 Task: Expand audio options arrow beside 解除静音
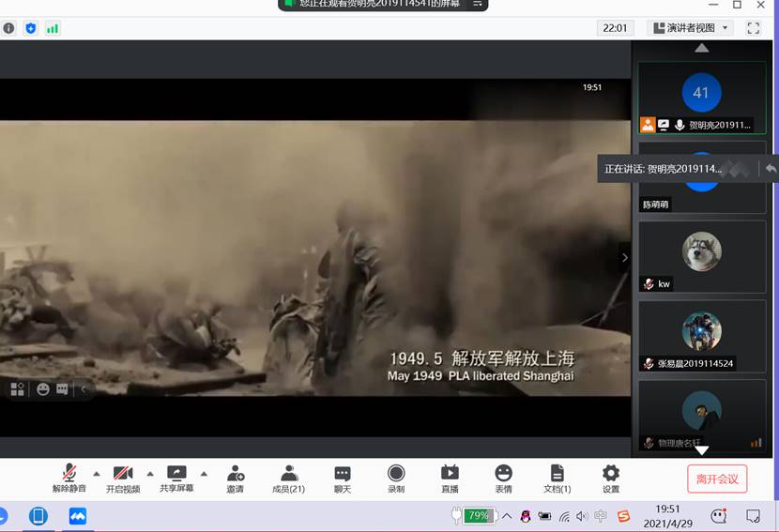coord(96,473)
